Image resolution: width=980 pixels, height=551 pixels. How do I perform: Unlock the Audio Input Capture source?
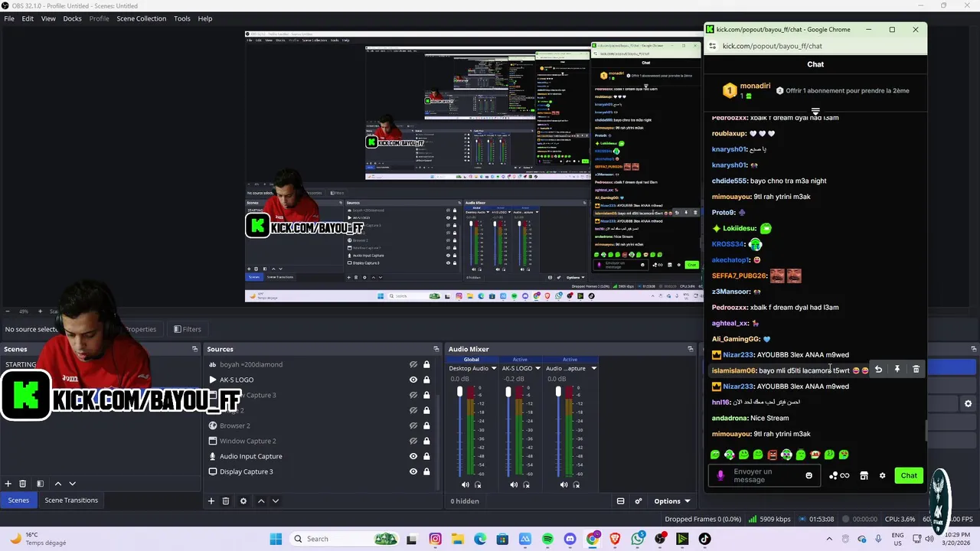click(x=426, y=456)
